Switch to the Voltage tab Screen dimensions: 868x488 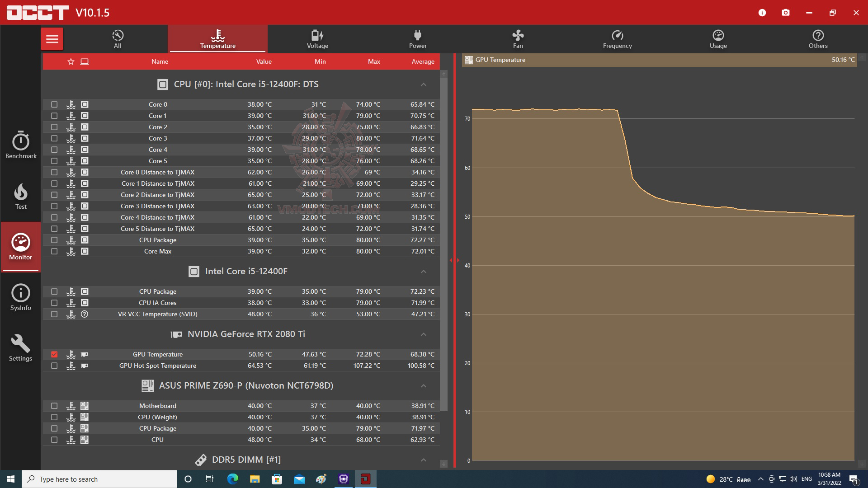pos(317,39)
